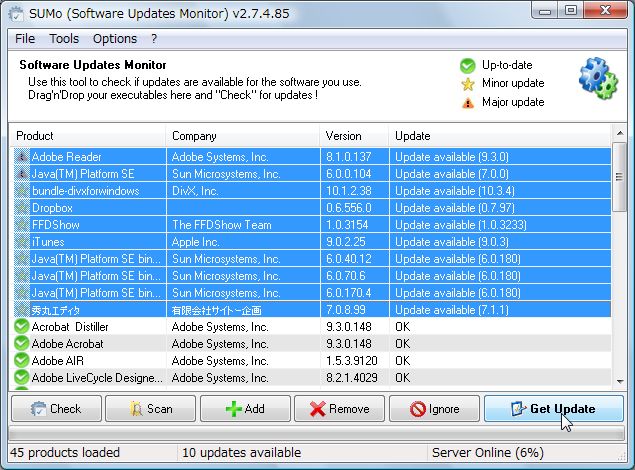Click the warning Major update legend icon
This screenshot has height=470, width=635.
(468, 103)
